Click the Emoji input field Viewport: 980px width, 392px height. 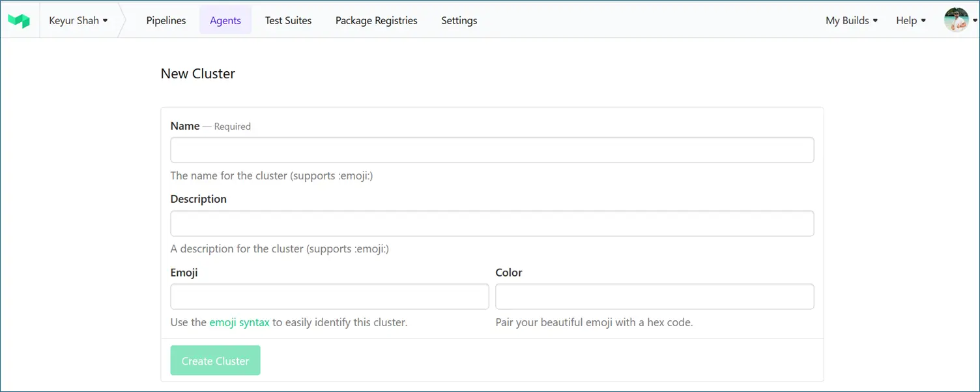329,296
